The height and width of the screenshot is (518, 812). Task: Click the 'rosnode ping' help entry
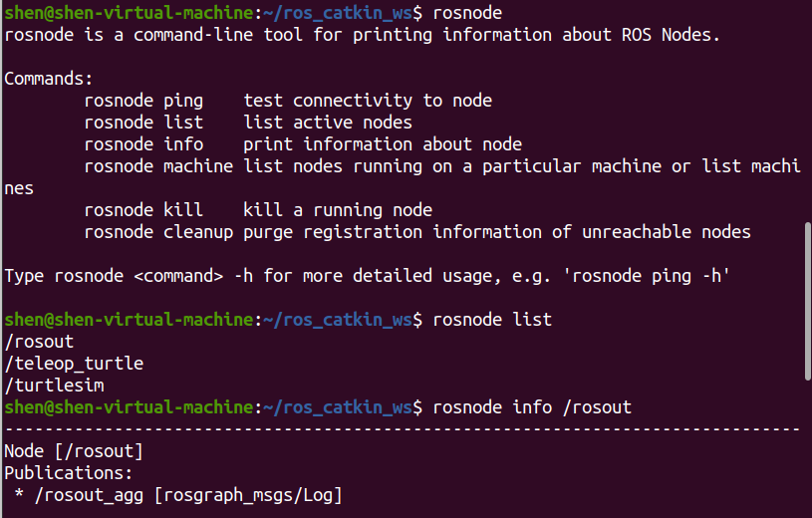[143, 100]
